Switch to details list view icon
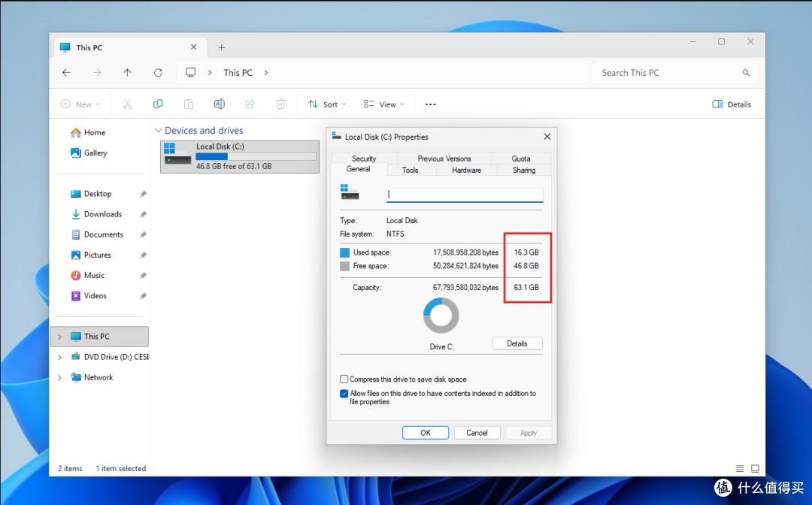Screen dimensions: 812x505 click(740, 468)
